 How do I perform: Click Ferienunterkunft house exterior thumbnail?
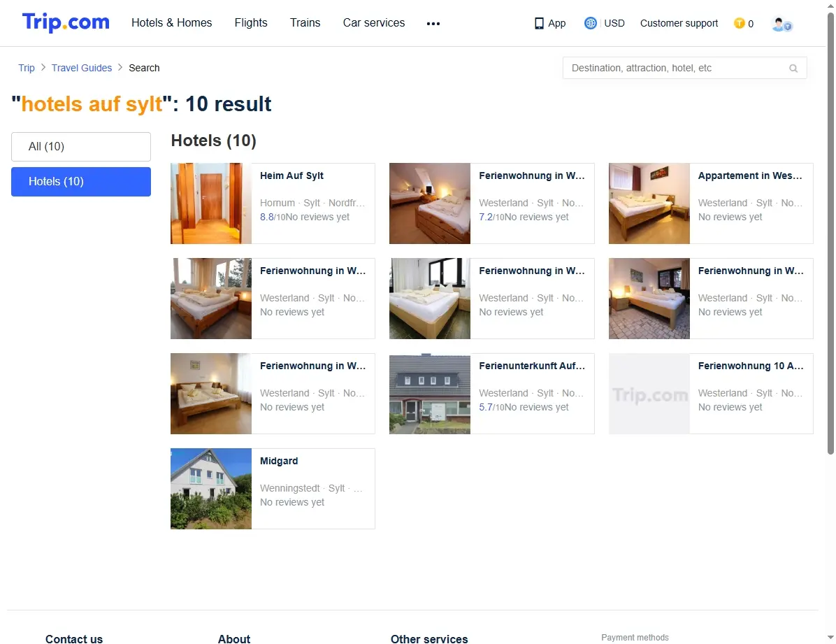[x=430, y=393]
